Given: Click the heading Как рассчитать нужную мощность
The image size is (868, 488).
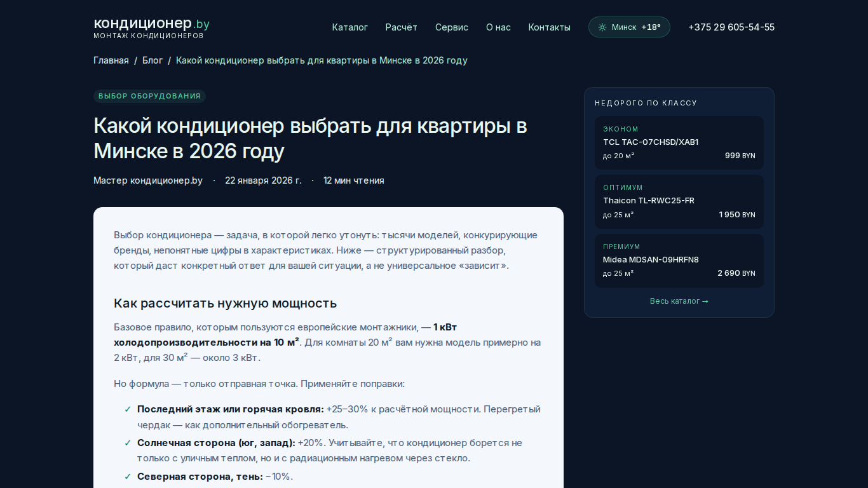Looking at the screenshot, I should tap(225, 303).
